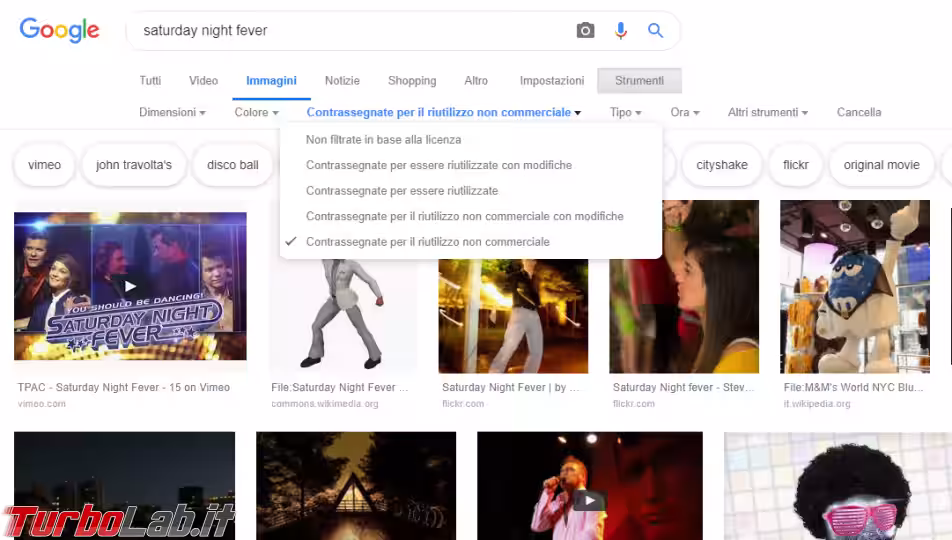Expand the Dimensioni dropdown
This screenshot has height=540, width=952.
(172, 112)
